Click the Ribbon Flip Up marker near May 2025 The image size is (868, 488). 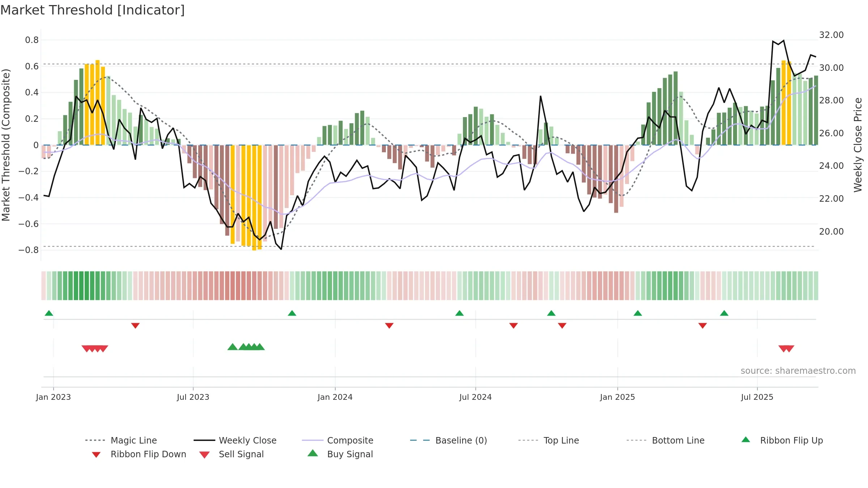click(x=724, y=313)
